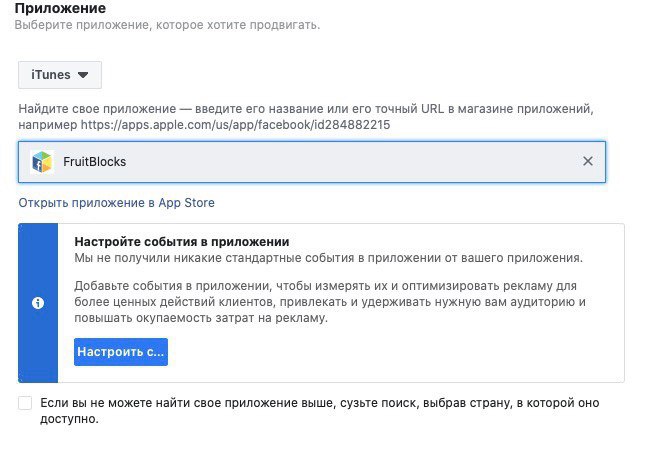Screen dimensions: 652x457
Task: Click the 'Добавьте события в приложении' paragraph
Action: point(330,302)
